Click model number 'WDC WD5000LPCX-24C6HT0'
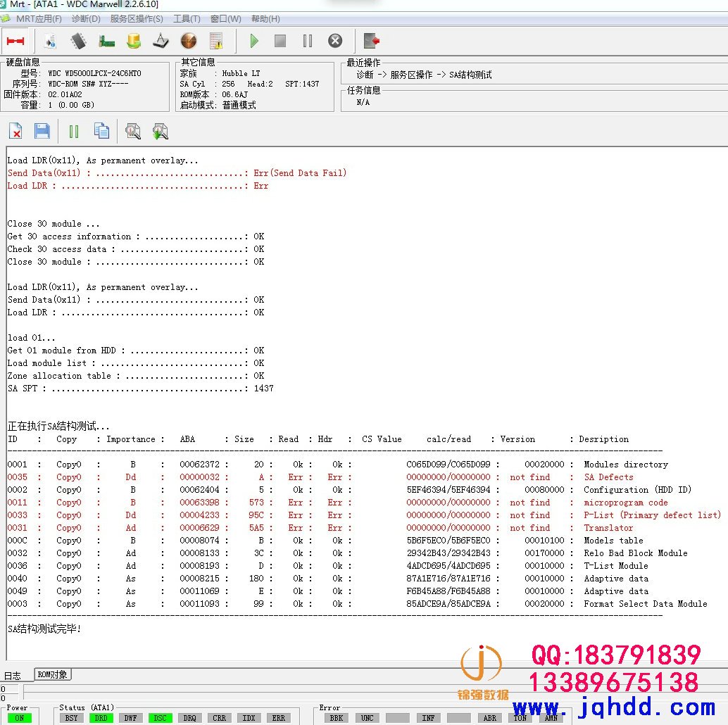728x725 pixels. pyautogui.click(x=95, y=73)
